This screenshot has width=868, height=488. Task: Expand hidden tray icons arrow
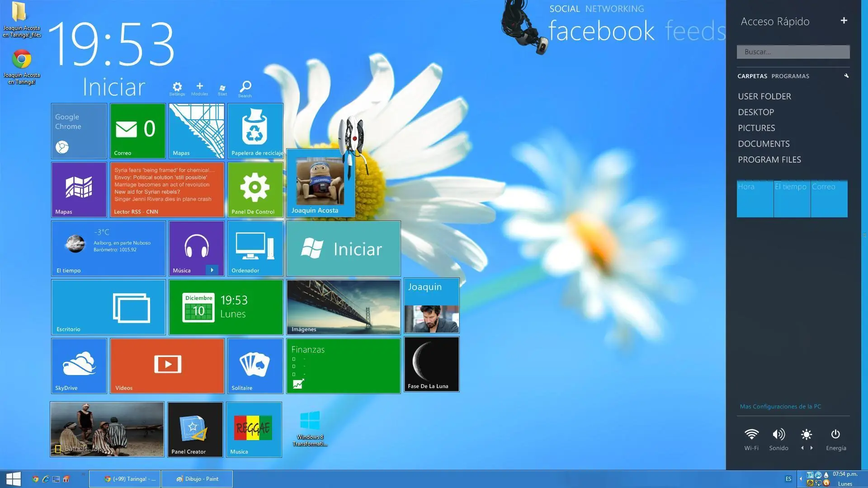(801, 479)
